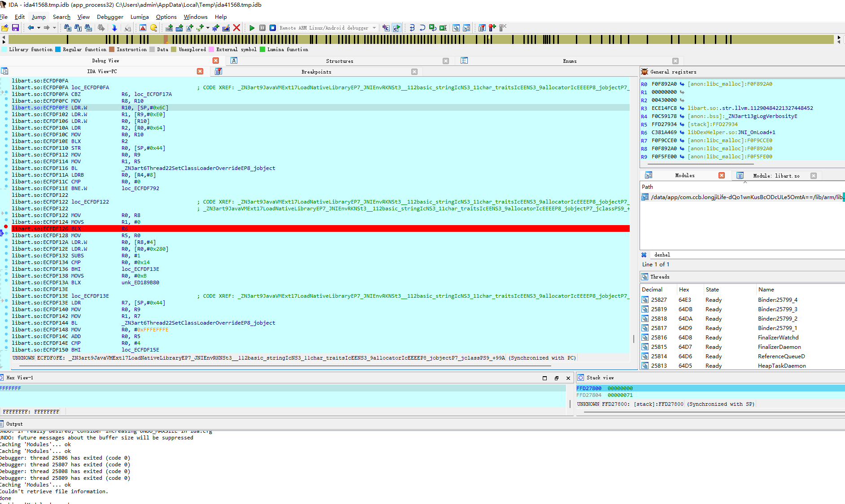Image resolution: width=845 pixels, height=504 pixels.
Task: Switch to the Structures tab
Action: tap(339, 61)
